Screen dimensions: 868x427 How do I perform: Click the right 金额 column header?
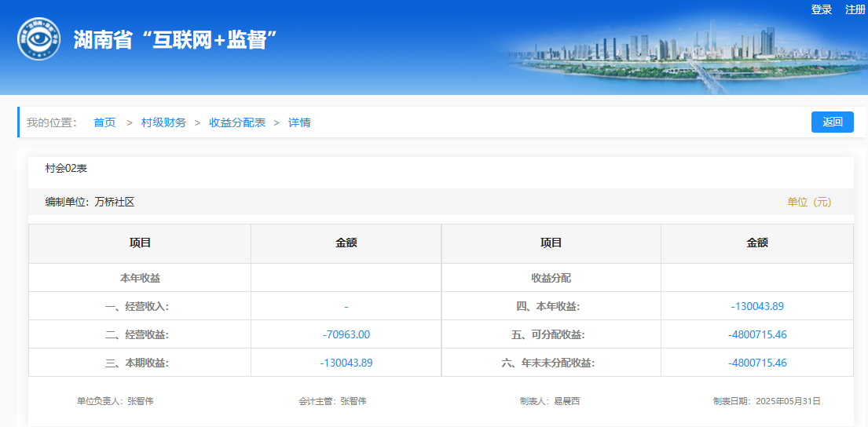[x=757, y=243]
